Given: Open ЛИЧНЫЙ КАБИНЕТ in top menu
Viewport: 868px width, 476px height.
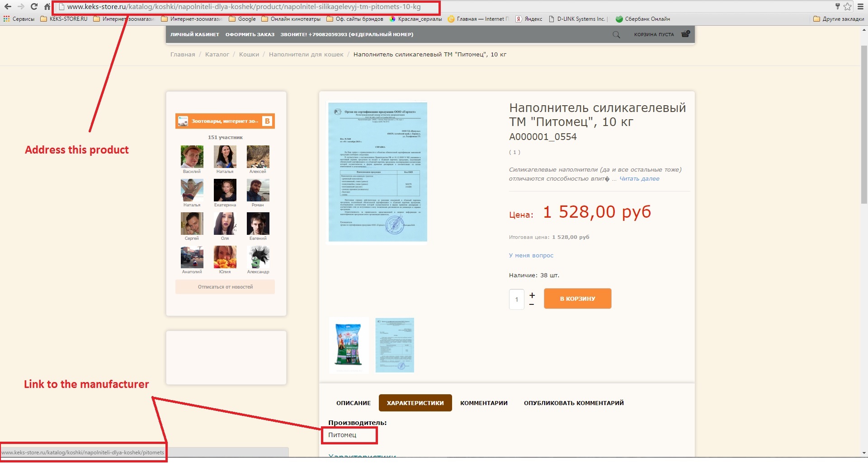Looking at the screenshot, I should 195,34.
